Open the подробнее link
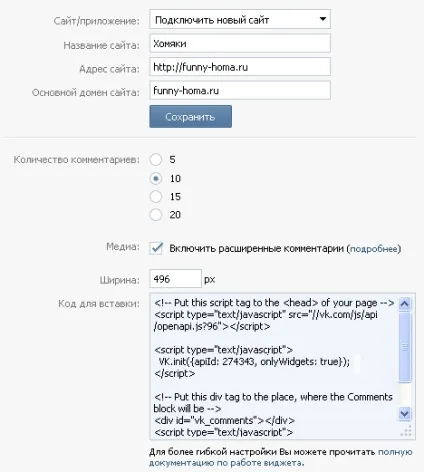This screenshot has height=472, width=424. pyautogui.click(x=373, y=249)
